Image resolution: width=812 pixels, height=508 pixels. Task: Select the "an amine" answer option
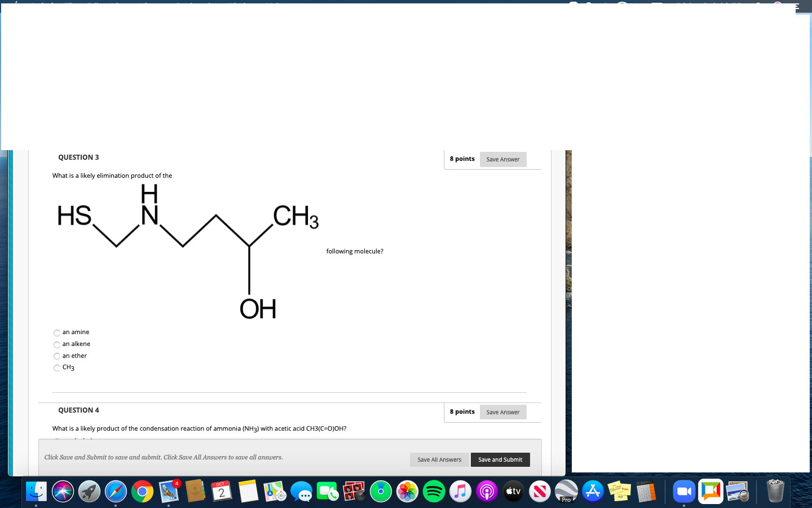tap(57, 333)
